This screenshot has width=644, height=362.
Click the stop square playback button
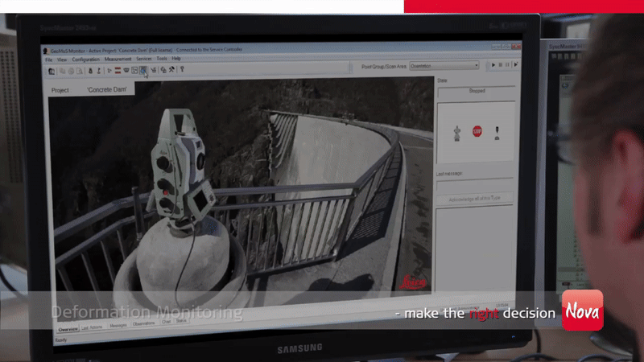(500, 65)
